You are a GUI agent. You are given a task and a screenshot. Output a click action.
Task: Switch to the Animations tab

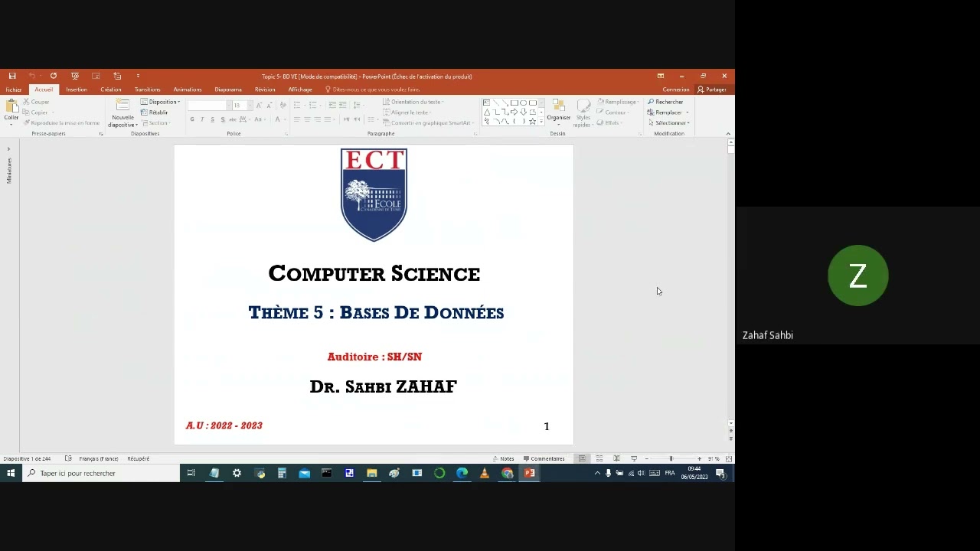pyautogui.click(x=188, y=90)
